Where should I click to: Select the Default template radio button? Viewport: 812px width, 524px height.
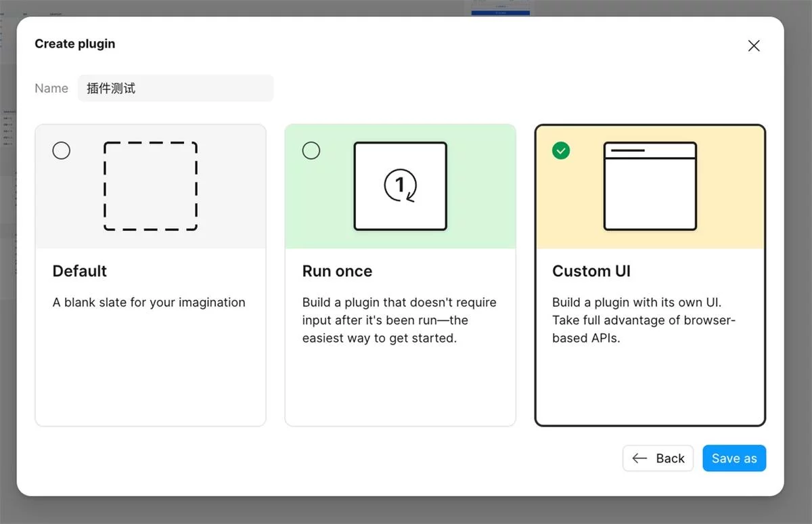[x=62, y=150]
